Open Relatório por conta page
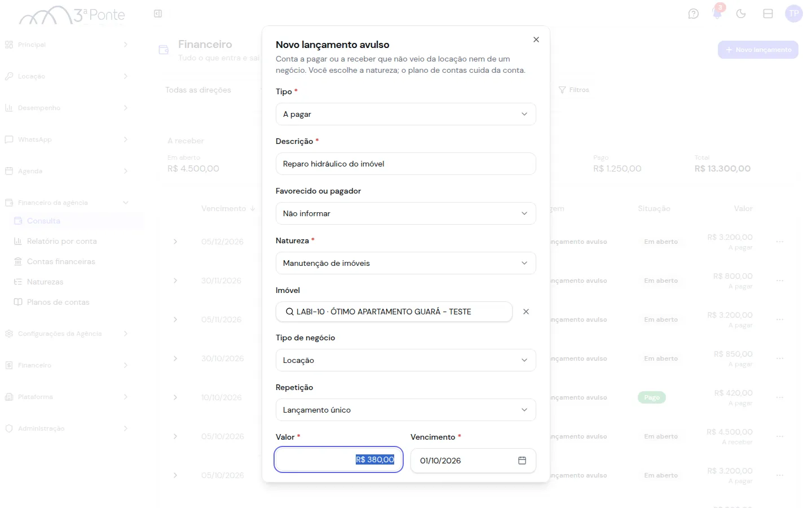 [77, 241]
